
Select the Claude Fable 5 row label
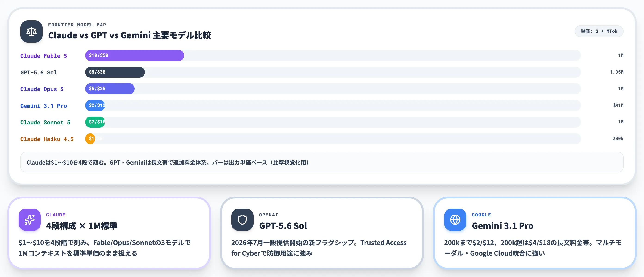pos(43,56)
